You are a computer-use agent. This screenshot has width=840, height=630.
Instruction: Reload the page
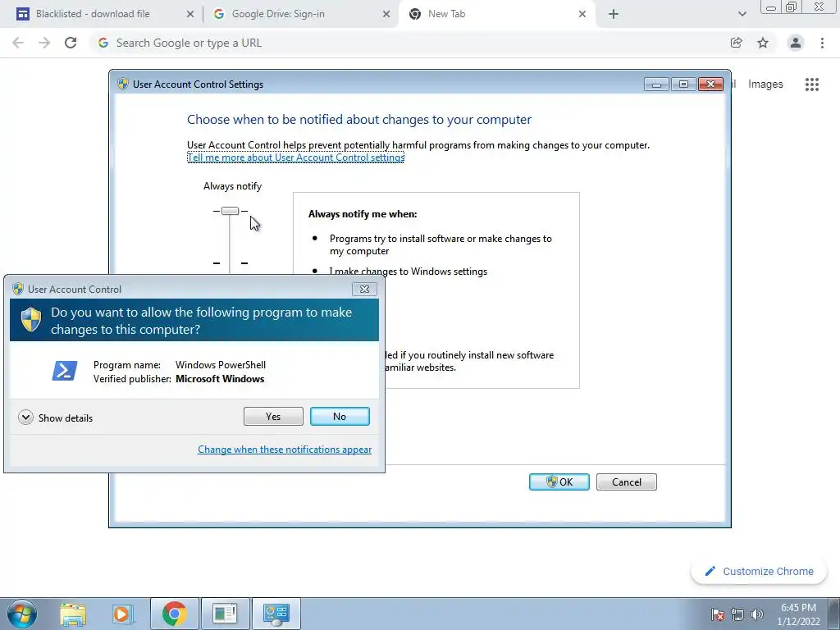pyautogui.click(x=71, y=43)
